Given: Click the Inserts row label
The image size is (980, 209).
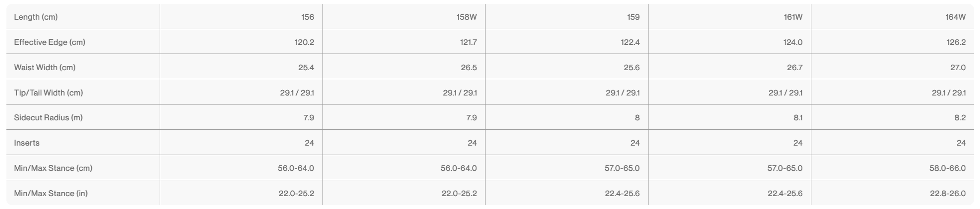Looking at the screenshot, I should tap(27, 143).
